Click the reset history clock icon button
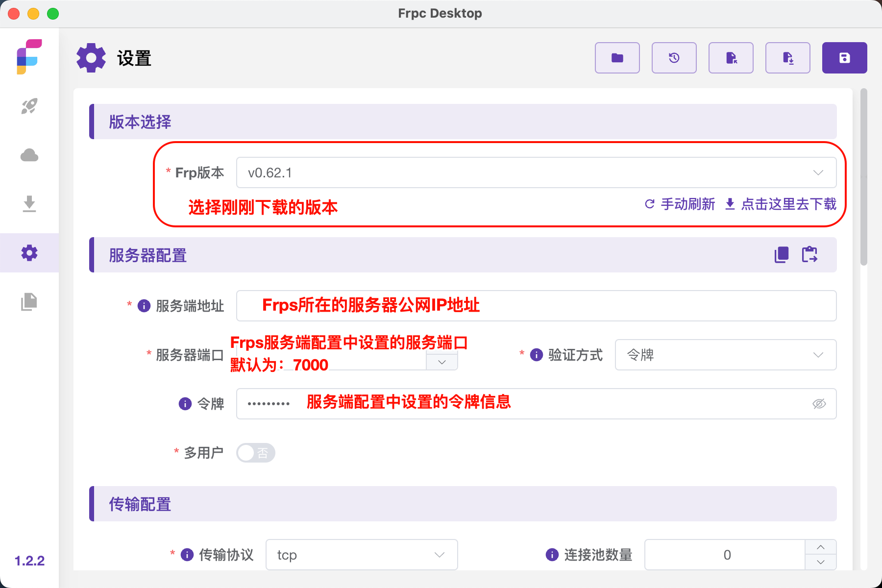This screenshot has width=882, height=588. pos(674,58)
